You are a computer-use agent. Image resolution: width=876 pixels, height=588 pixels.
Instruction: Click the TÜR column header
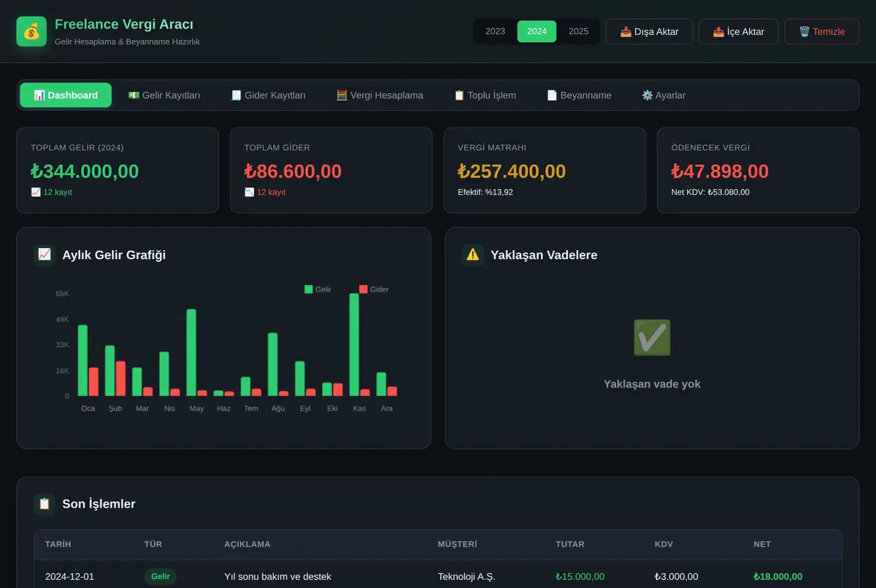153,544
